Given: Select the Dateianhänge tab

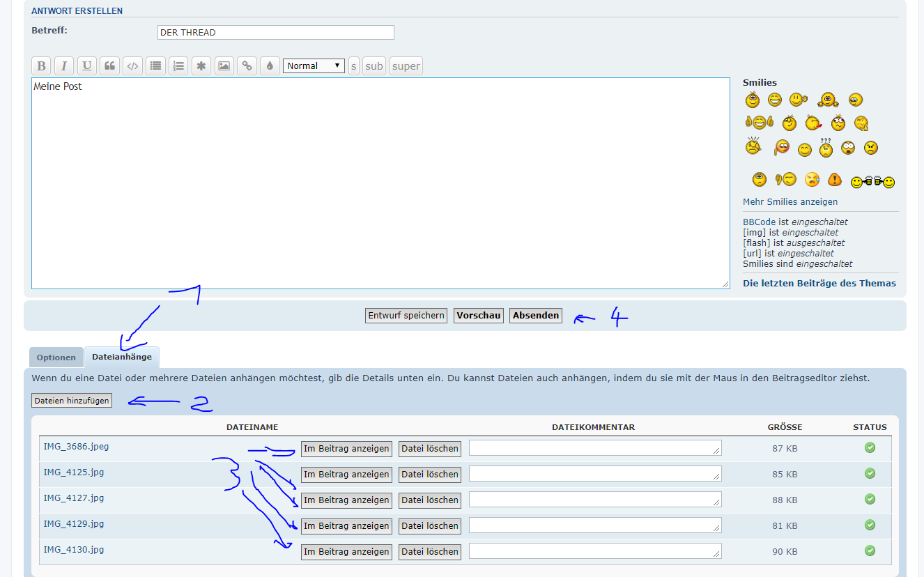Looking at the screenshot, I should click(x=122, y=357).
